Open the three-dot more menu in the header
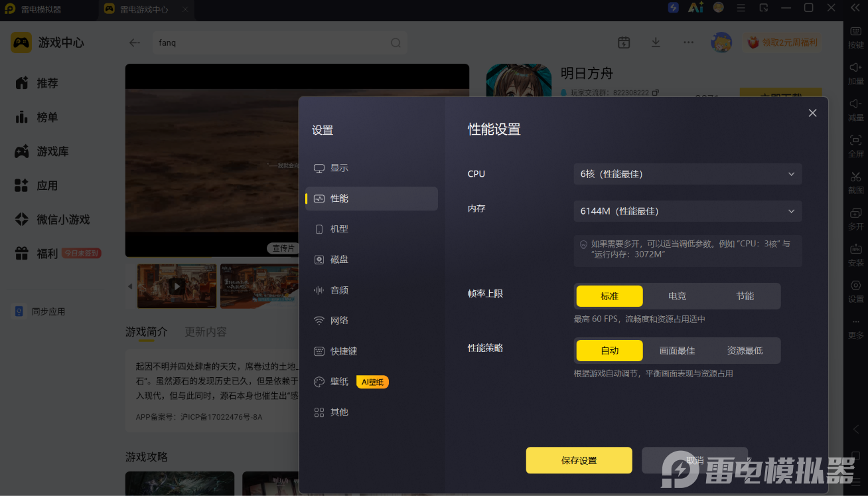This screenshot has width=868, height=496. 688,42
